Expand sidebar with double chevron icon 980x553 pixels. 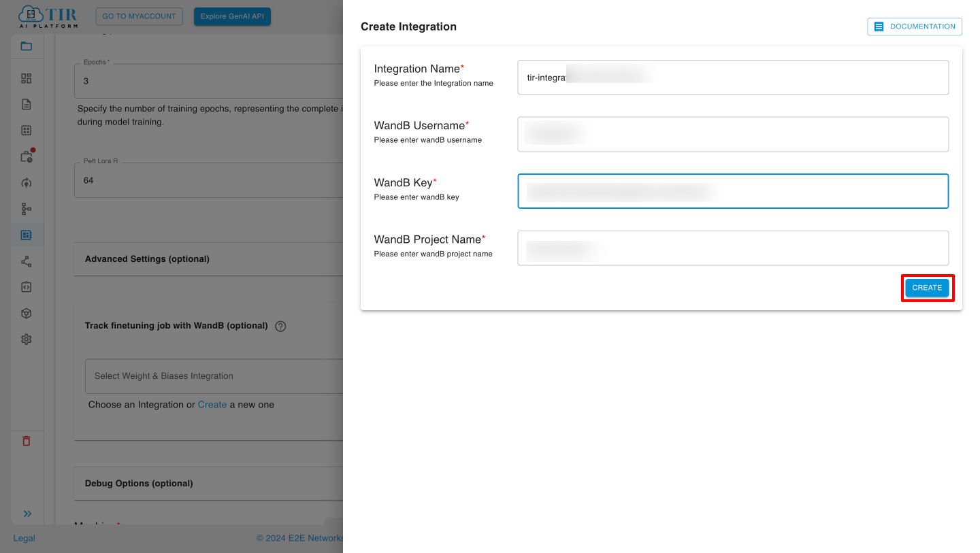pyautogui.click(x=28, y=514)
